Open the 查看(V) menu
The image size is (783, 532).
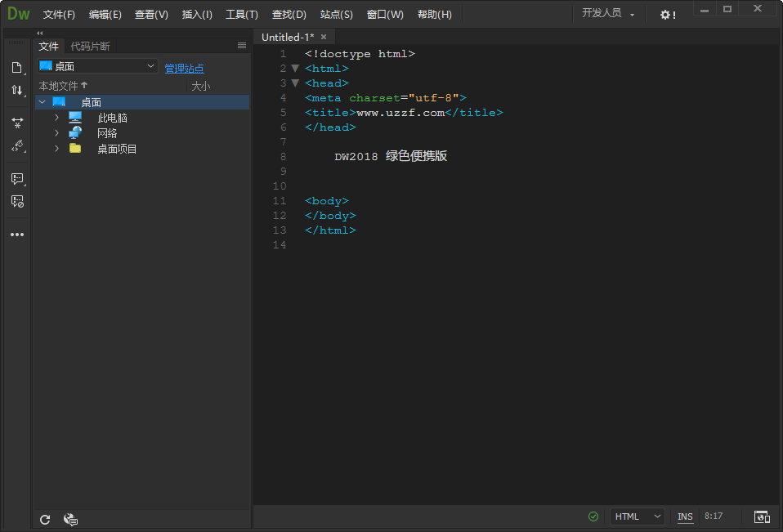coord(151,15)
